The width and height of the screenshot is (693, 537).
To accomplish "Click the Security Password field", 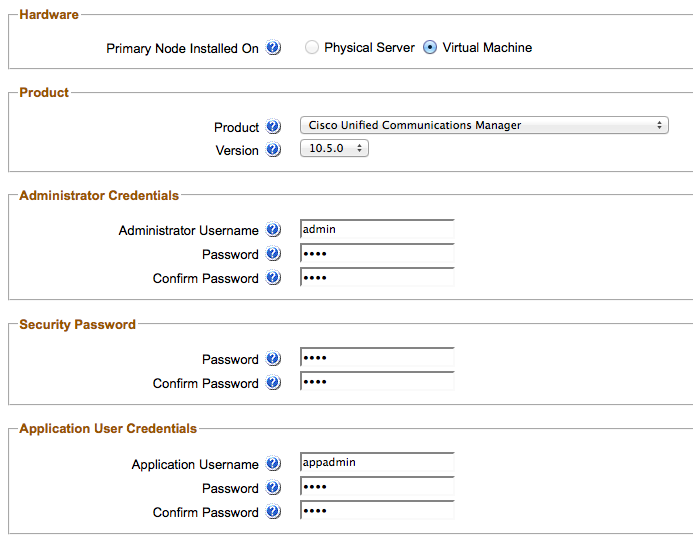I will pyautogui.click(x=377, y=359).
